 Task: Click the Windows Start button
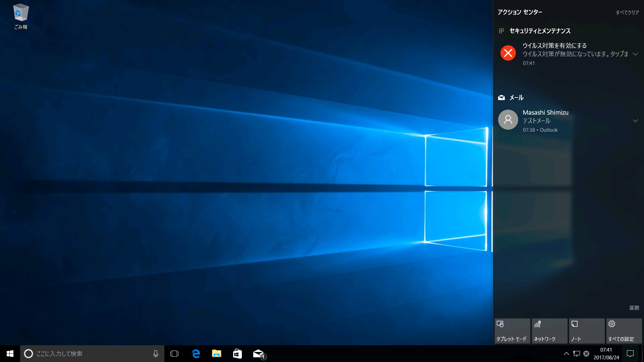tap(10, 354)
